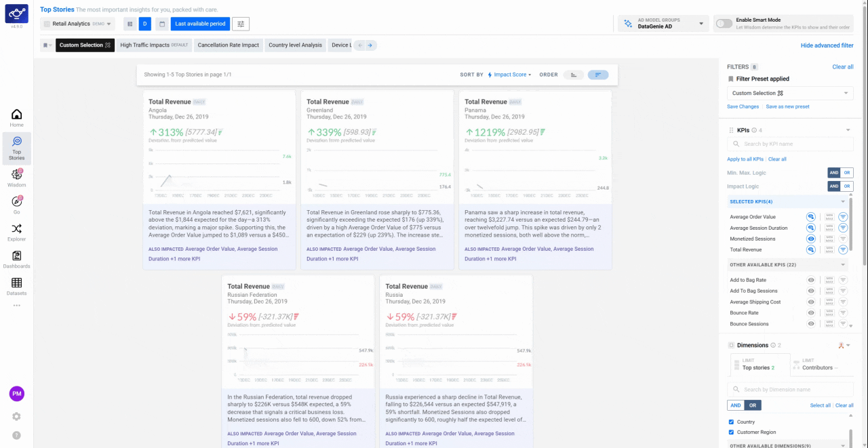Click Last available period button
The width and height of the screenshot is (868, 448).
200,24
